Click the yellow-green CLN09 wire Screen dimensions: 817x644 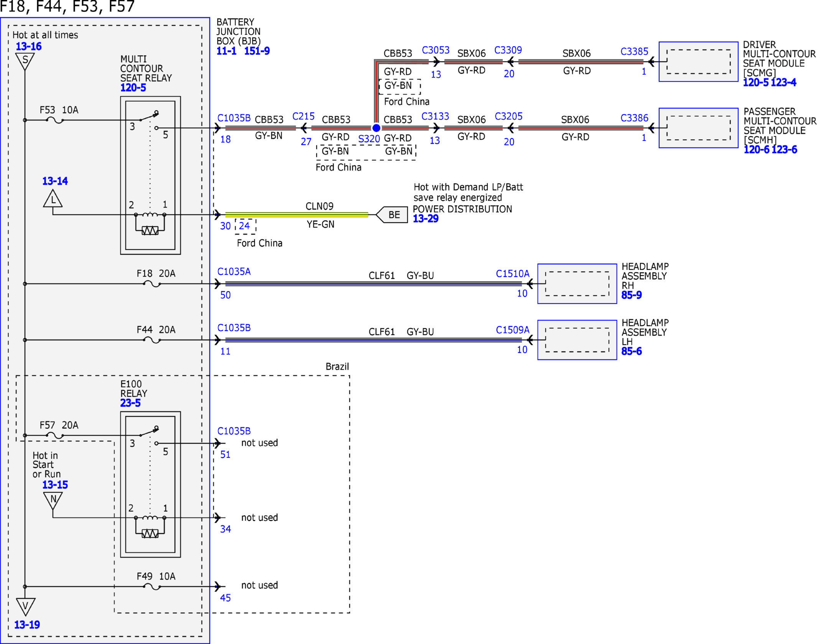[x=296, y=215]
